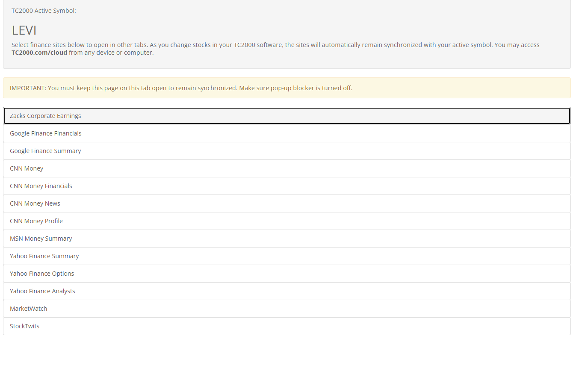The width and height of the screenshot is (573, 392).
Task: Open MSN Money Summary
Action: click(x=286, y=239)
